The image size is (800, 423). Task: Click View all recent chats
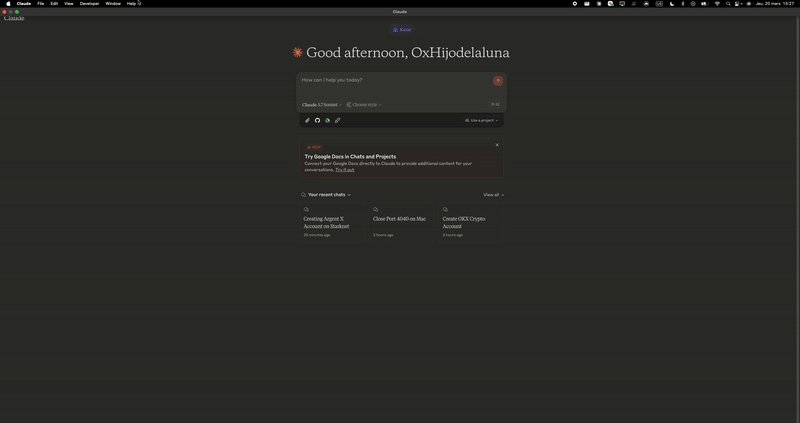(492, 195)
